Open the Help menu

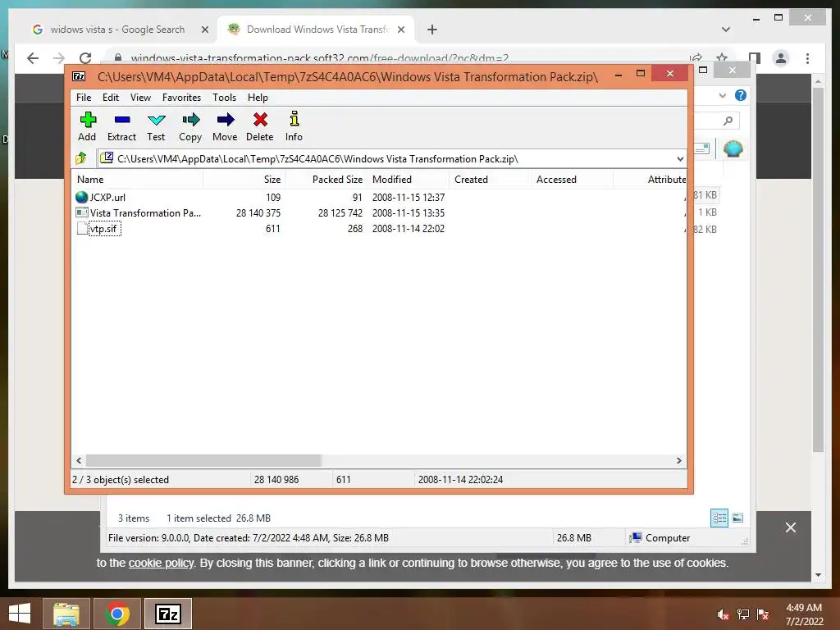coord(258,98)
